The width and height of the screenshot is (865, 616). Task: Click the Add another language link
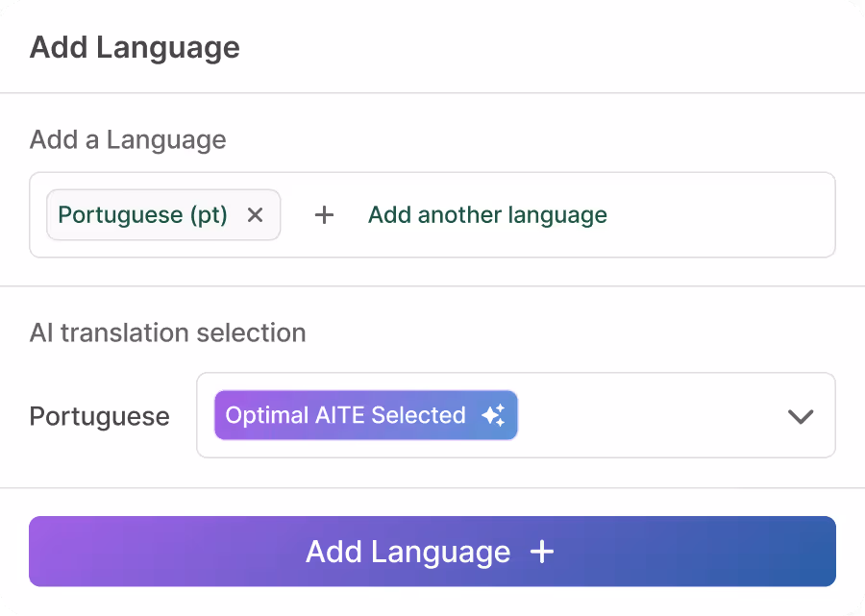pyautogui.click(x=487, y=215)
